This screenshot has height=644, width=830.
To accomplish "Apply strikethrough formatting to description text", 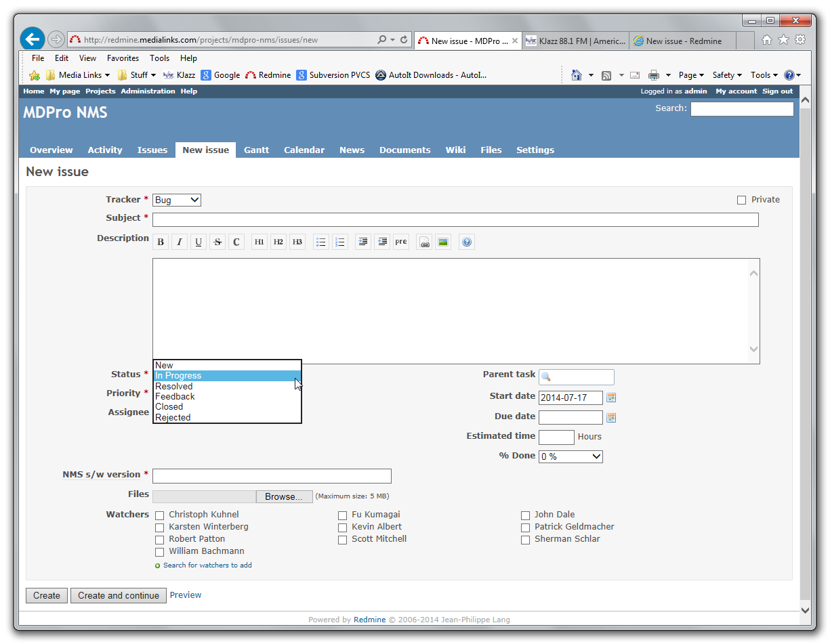I will (217, 242).
